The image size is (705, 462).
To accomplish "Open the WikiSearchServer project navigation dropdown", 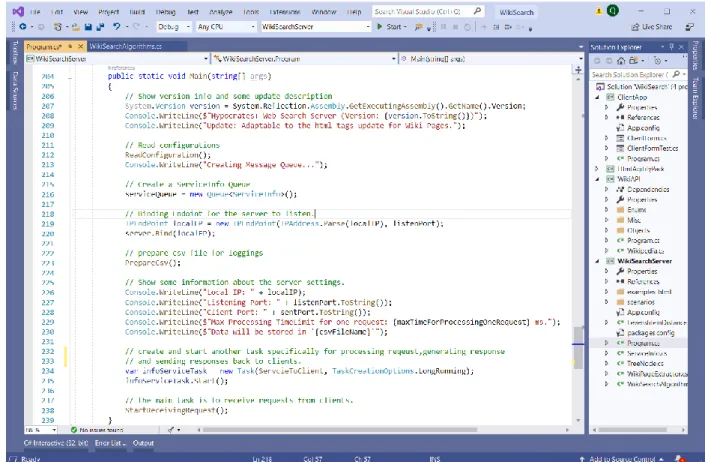I will click(117, 59).
